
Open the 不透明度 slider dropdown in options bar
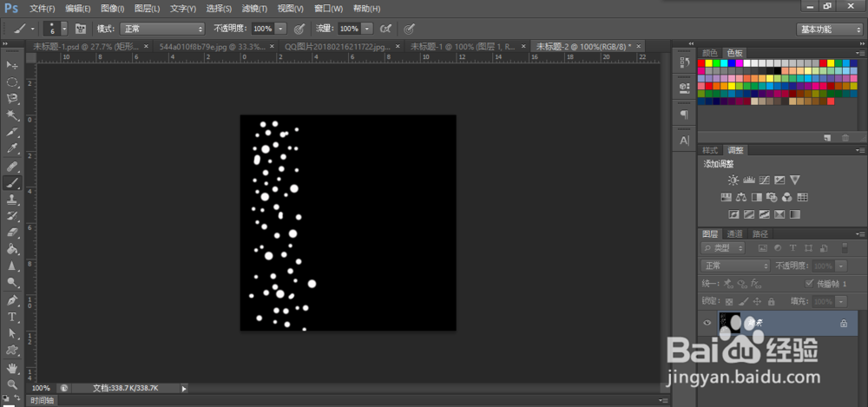coord(281,29)
